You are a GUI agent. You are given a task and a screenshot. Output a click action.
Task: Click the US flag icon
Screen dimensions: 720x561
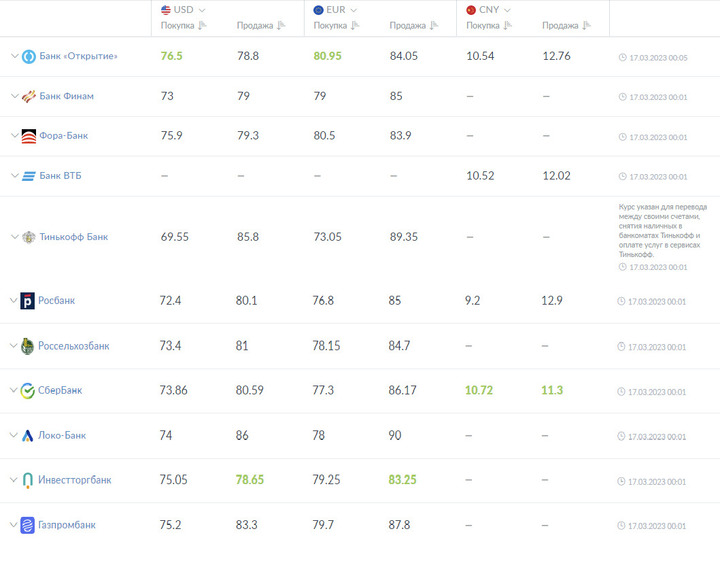[x=166, y=10]
